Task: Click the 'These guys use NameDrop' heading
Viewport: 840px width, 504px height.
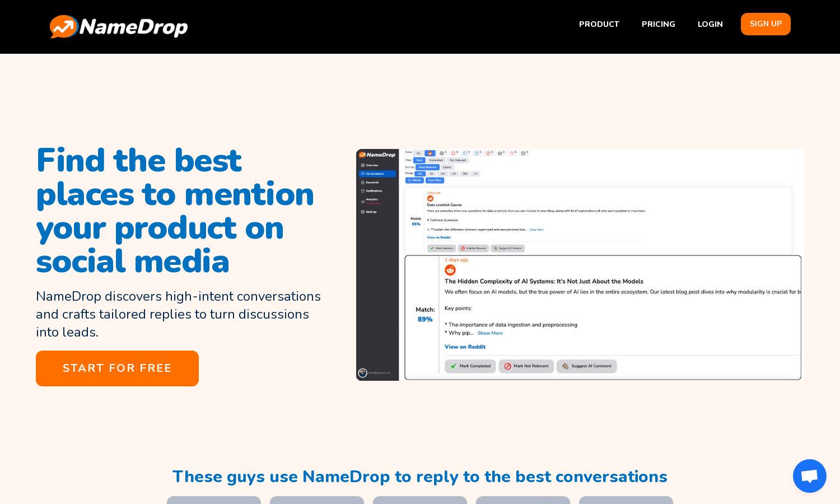Action: pyautogui.click(x=420, y=477)
